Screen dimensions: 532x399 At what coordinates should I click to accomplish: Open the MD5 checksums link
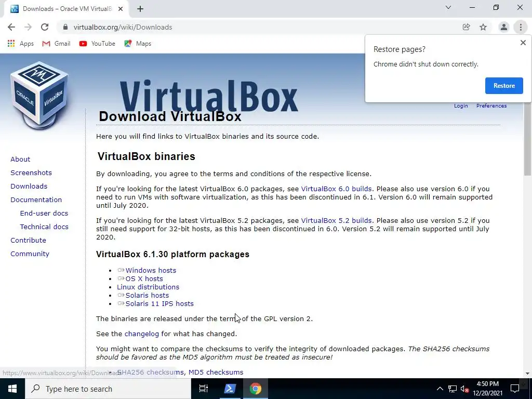tap(216, 372)
